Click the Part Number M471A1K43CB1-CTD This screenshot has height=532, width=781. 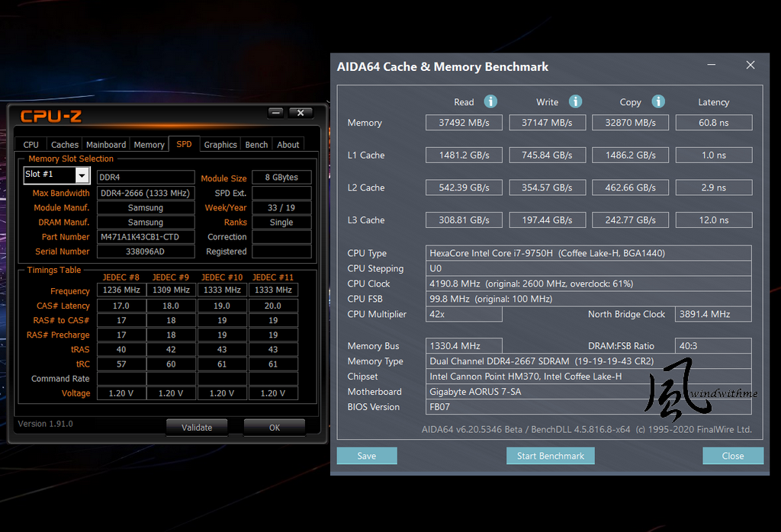146,237
